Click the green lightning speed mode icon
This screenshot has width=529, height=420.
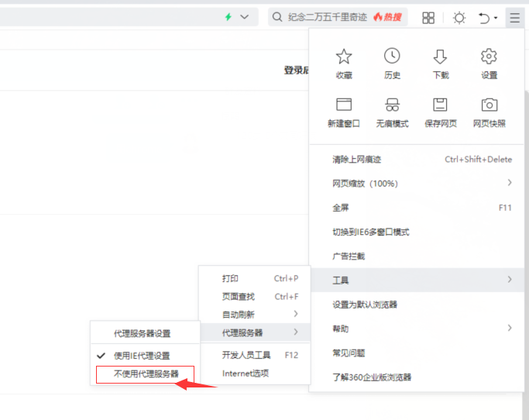228,17
